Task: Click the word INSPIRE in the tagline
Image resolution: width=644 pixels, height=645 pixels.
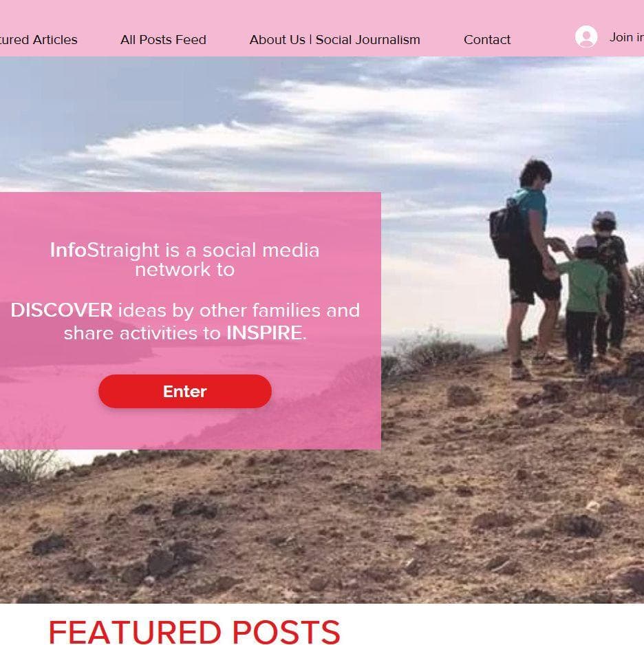Action: (264, 333)
